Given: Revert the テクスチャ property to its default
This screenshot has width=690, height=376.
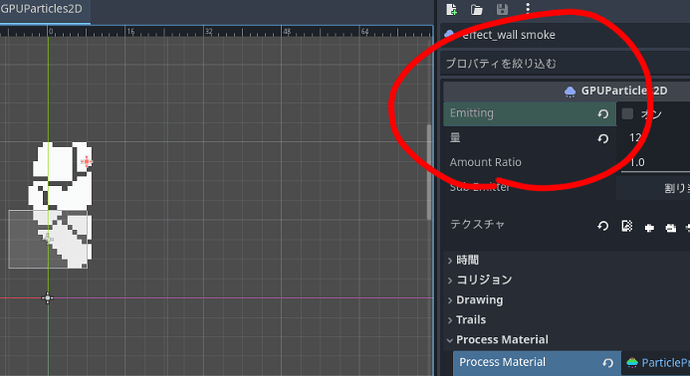Looking at the screenshot, I should (x=603, y=226).
